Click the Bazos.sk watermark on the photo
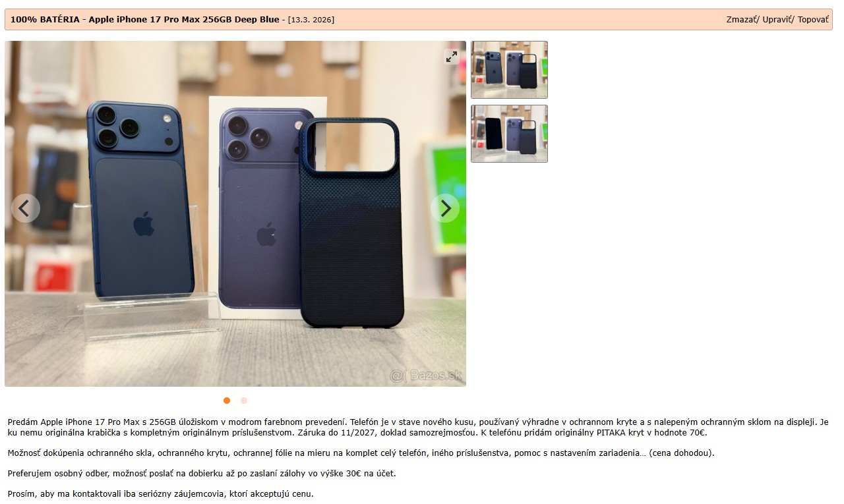Image resolution: width=844 pixels, height=504 pixels. tap(427, 376)
